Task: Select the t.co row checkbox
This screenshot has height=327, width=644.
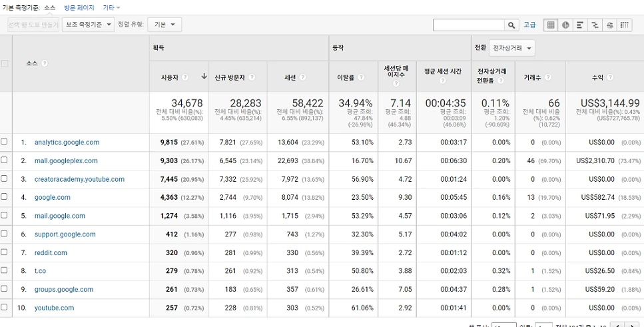Action: 4,270
